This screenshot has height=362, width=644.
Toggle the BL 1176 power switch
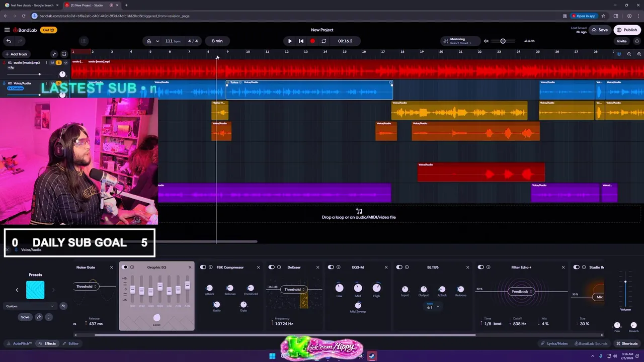point(399,267)
